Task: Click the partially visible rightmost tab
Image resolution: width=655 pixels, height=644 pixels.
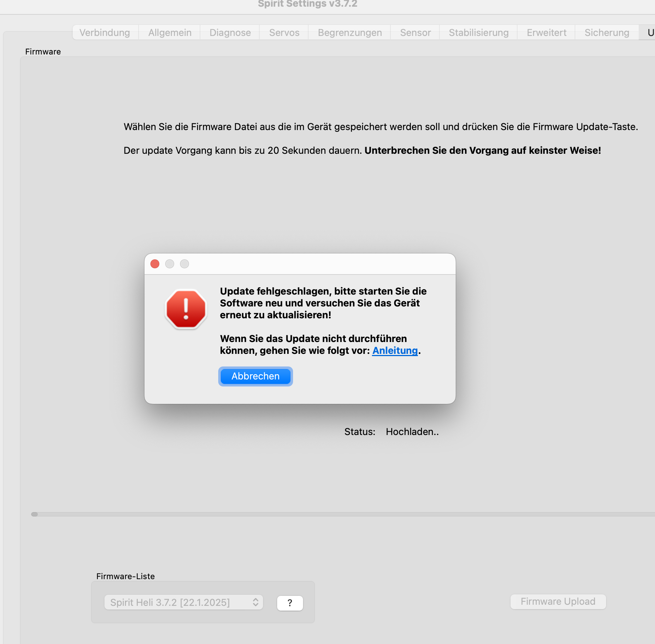Action: [x=649, y=33]
